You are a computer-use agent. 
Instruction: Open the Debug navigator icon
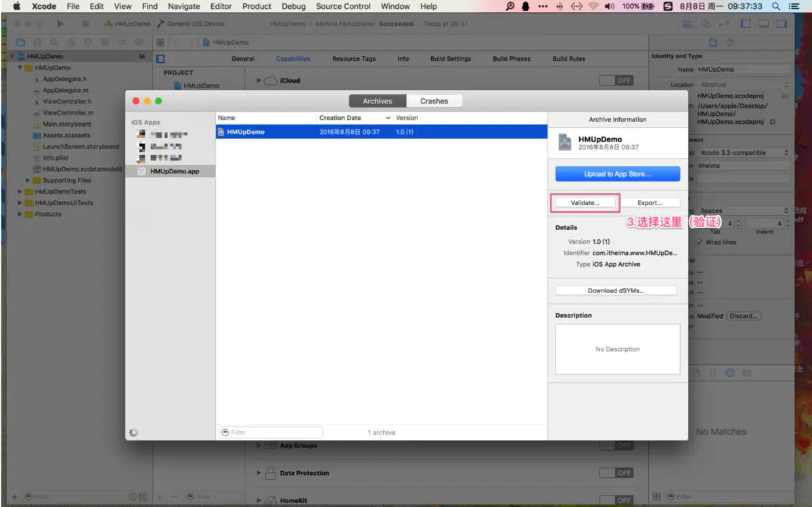(x=105, y=42)
